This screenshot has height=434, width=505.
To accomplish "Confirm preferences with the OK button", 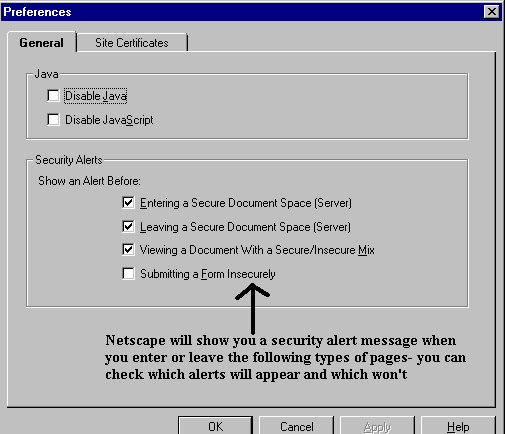I will click(215, 426).
